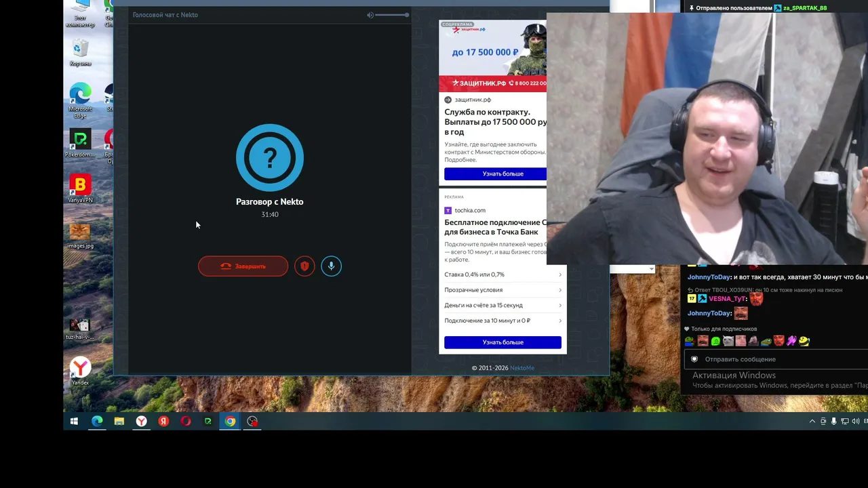The image size is (868, 488).
Task: Click the camera icon in the system tray
Action: (823, 422)
